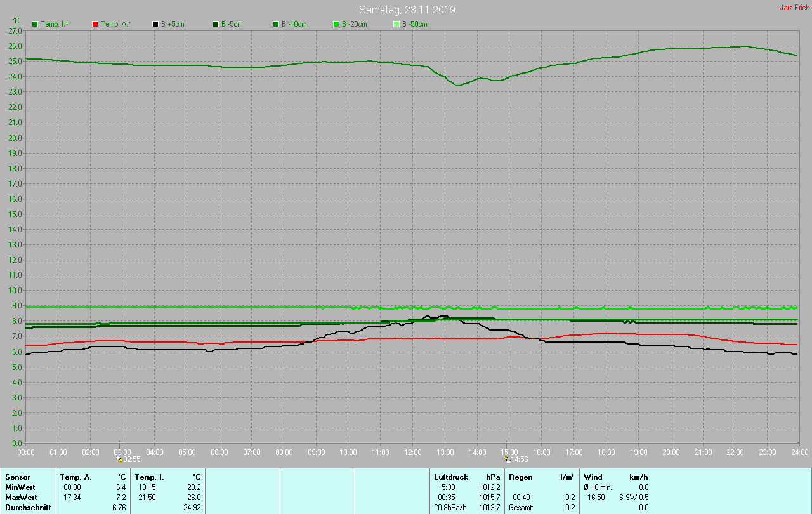Click the maximum air pressure value 1015.7
The height and width of the screenshot is (514, 812).
[x=490, y=498]
